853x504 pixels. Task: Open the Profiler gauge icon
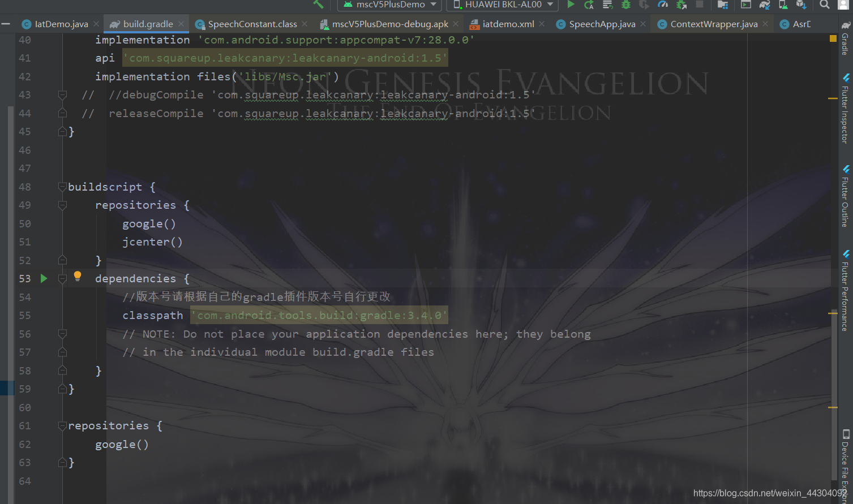tap(663, 5)
